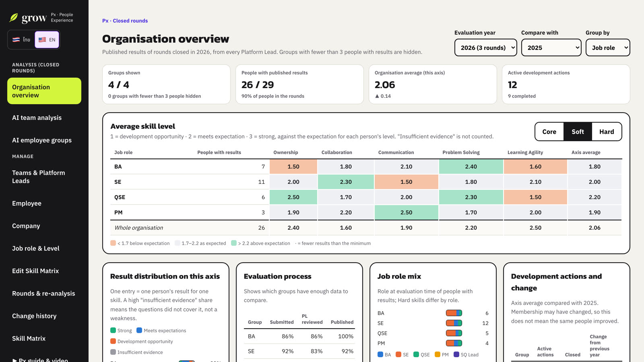Open Group by Job role dropdown
Image resolution: width=644 pixels, height=362 pixels.
[608, 47]
